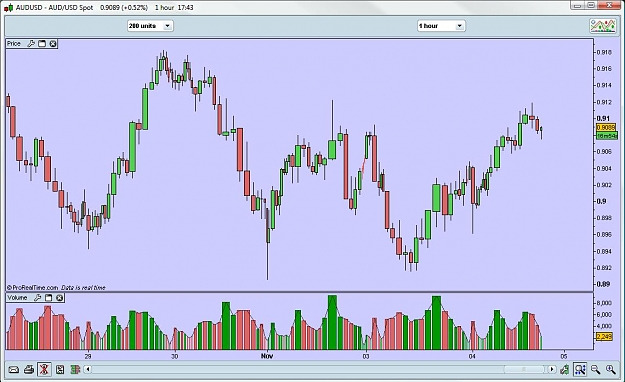
Task: Click the '03' date label on time axis
Action: click(x=366, y=356)
